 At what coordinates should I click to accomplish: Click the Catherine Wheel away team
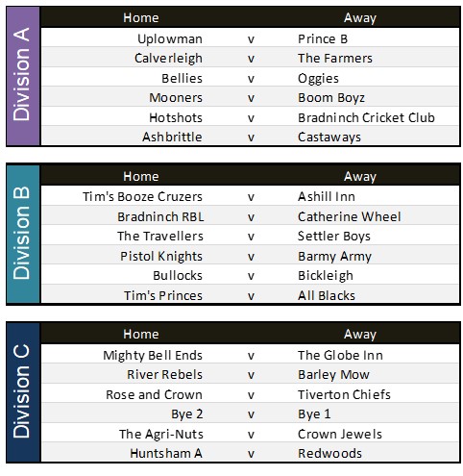349,216
